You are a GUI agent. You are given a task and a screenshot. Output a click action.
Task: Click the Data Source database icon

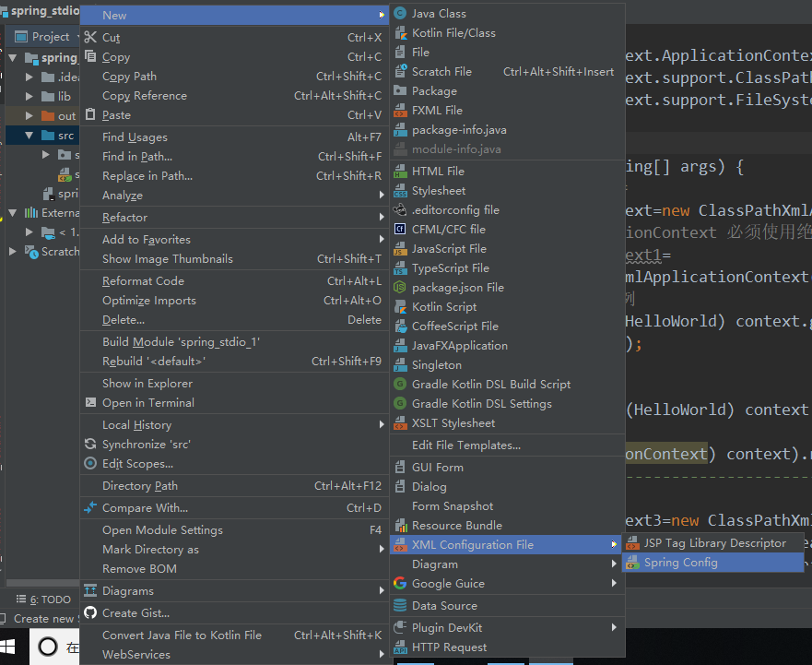click(x=400, y=605)
